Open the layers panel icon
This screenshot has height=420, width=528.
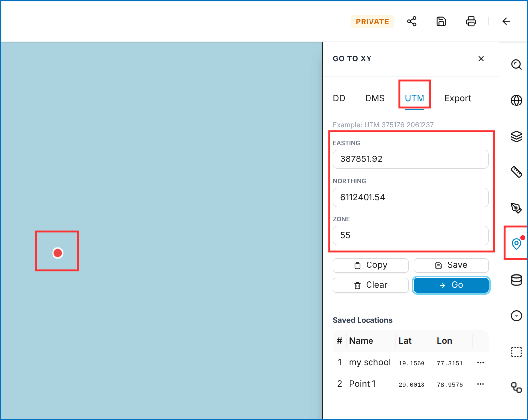pyautogui.click(x=516, y=136)
